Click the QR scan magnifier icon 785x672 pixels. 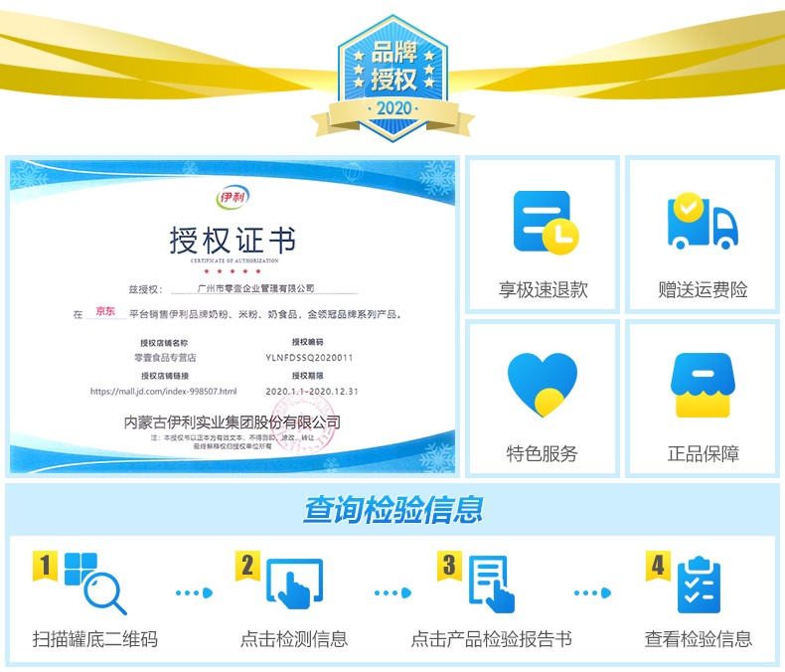click(95, 583)
